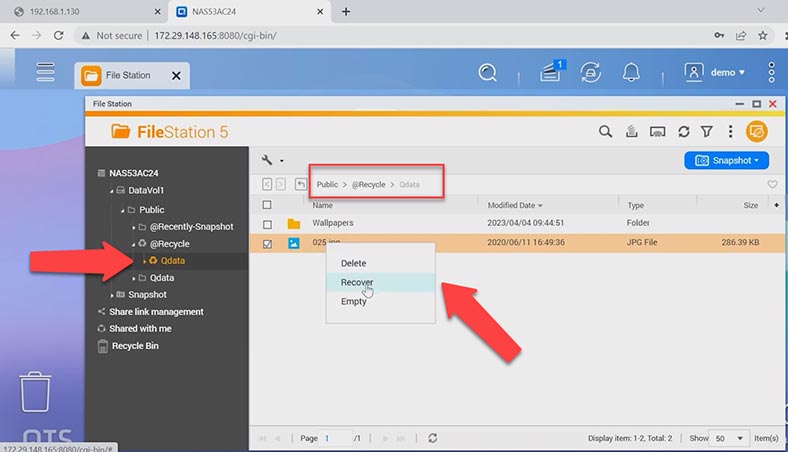The height and width of the screenshot is (452, 788).
Task: Open File Station more settings dots
Action: click(730, 132)
